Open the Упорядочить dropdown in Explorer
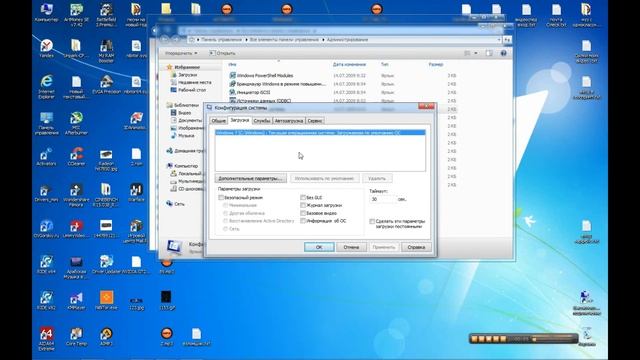640x360 pixels. pyautogui.click(x=181, y=53)
